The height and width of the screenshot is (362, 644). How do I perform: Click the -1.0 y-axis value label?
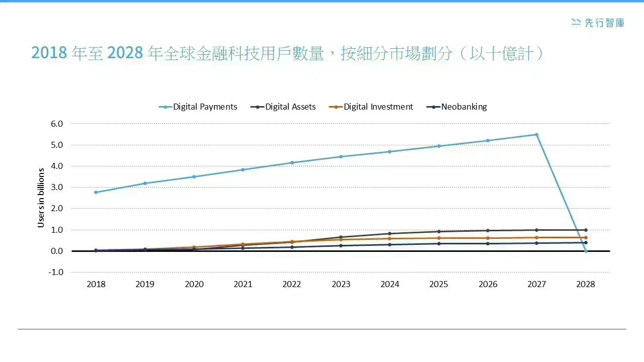tap(56, 272)
